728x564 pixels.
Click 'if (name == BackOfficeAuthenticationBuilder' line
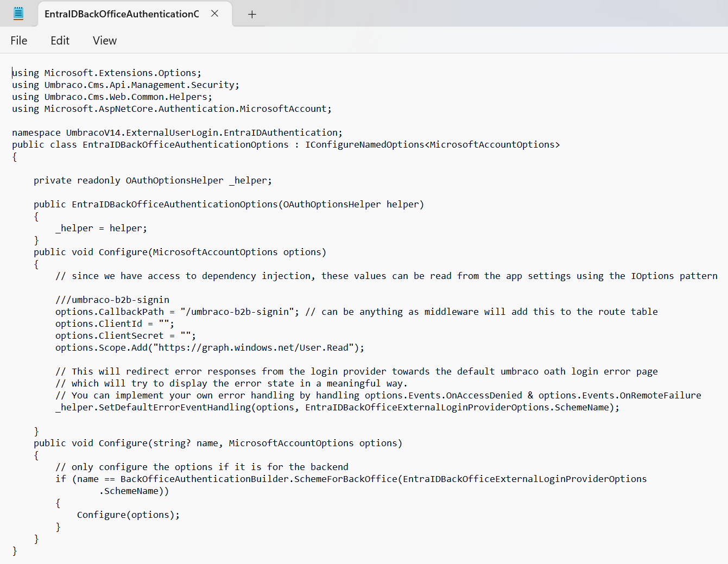(351, 479)
